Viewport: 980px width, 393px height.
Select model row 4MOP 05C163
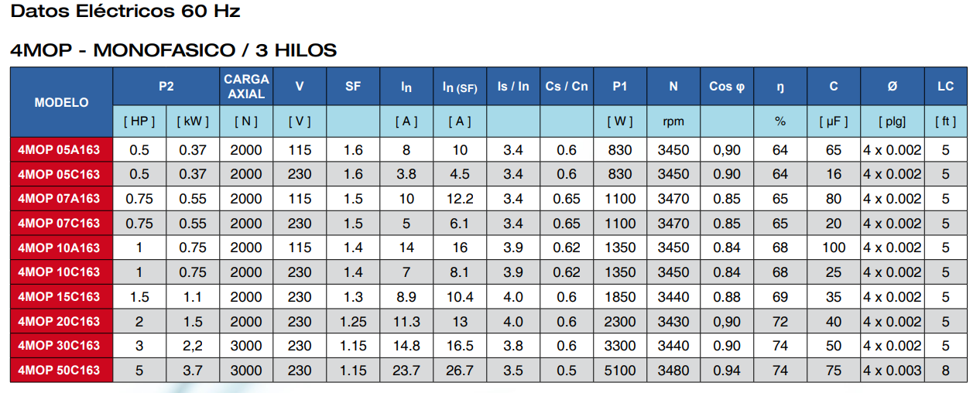pos(61,174)
